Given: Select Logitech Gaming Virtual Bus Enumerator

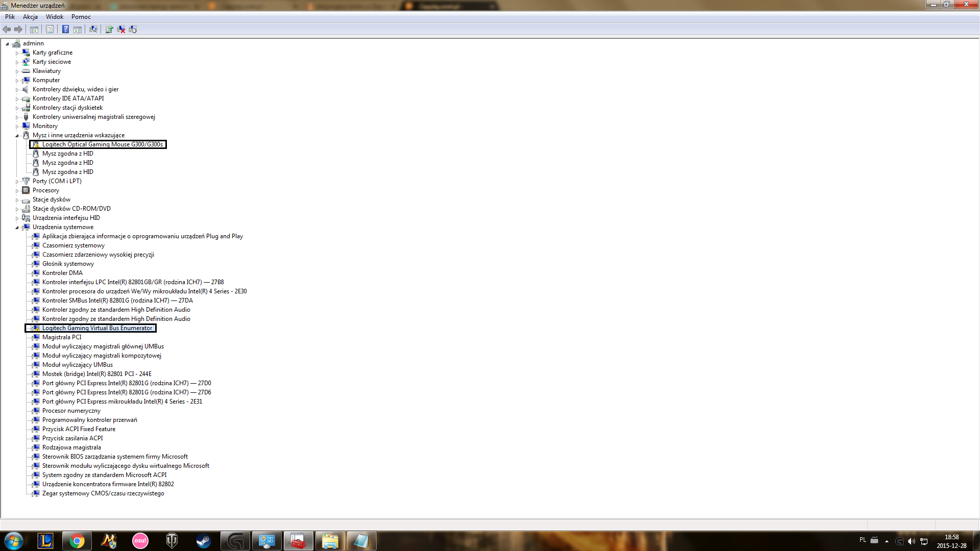Looking at the screenshot, I should 97,328.
